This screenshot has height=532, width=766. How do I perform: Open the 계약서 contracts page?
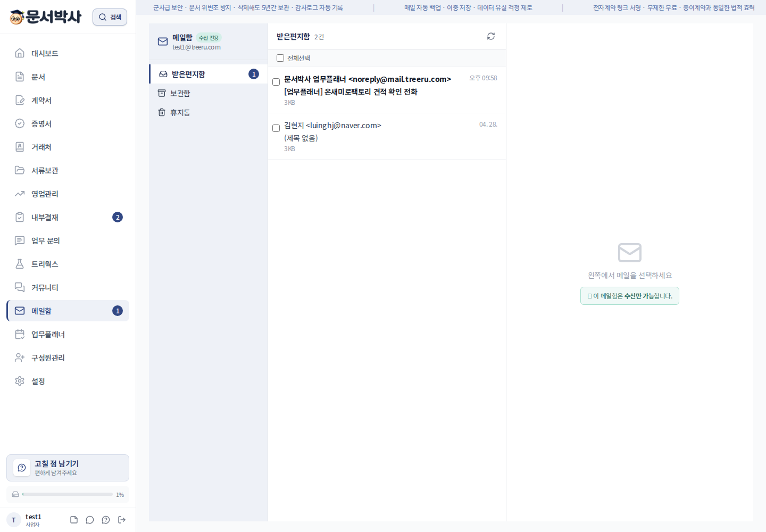tap(68, 100)
